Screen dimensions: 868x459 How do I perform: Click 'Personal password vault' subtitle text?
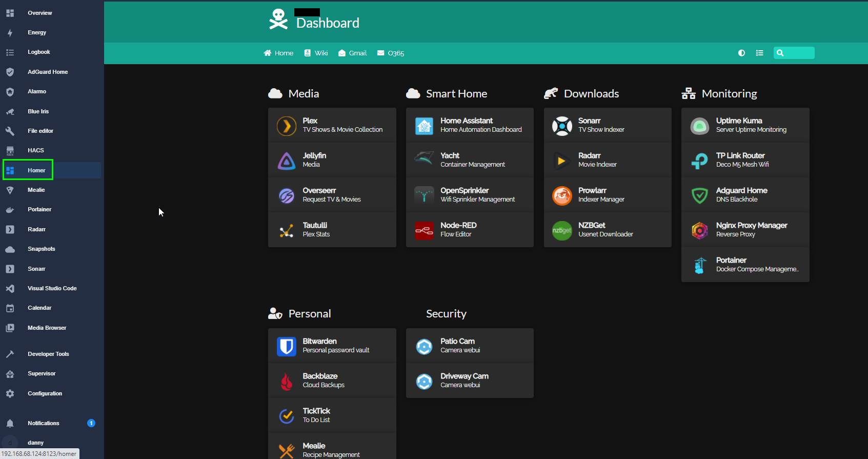point(336,350)
